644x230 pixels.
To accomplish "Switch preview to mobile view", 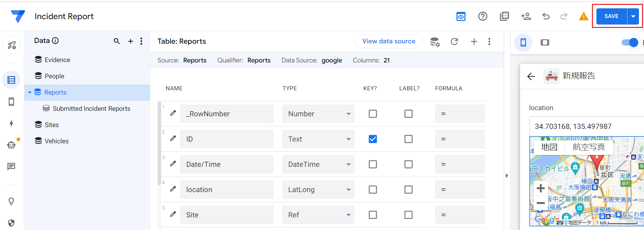I will point(523,43).
